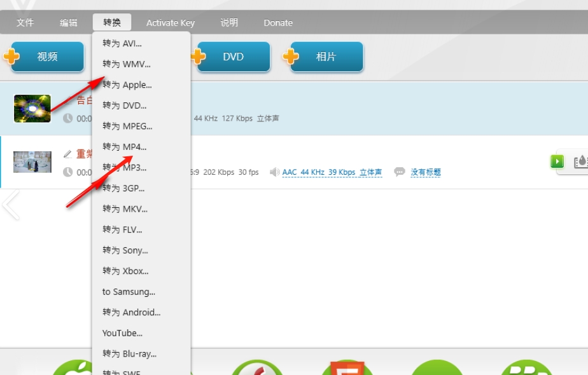The width and height of the screenshot is (588, 375).
Task: Open the 没有标题 subtitle link
Action: [426, 172]
